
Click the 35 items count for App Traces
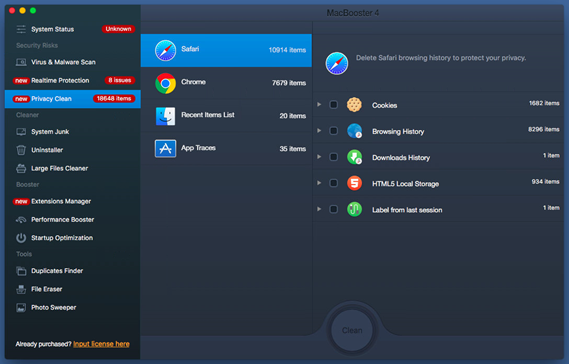coord(292,149)
